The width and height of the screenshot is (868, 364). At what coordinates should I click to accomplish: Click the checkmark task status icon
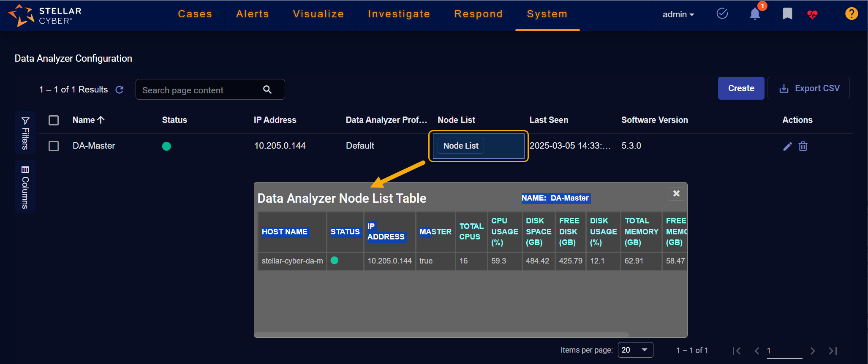pos(722,14)
